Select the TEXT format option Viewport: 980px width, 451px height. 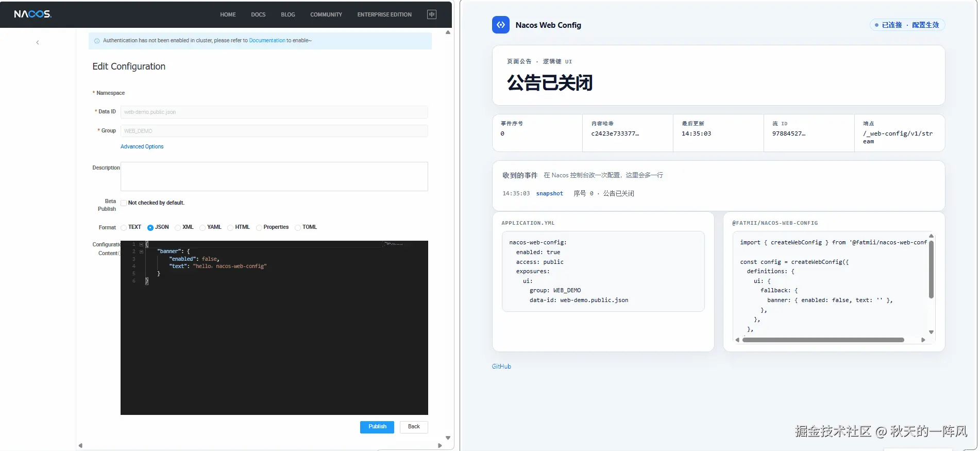[124, 227]
